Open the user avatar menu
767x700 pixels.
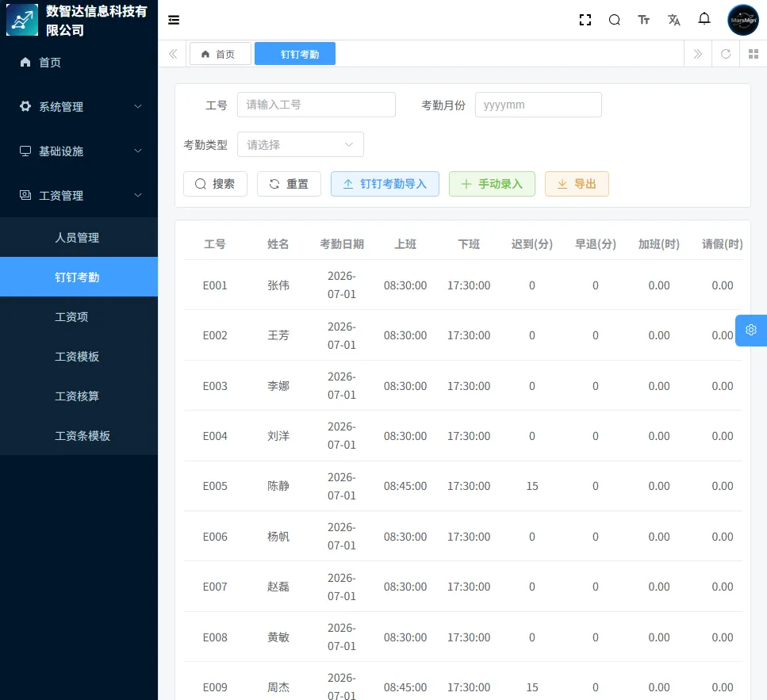click(743, 20)
